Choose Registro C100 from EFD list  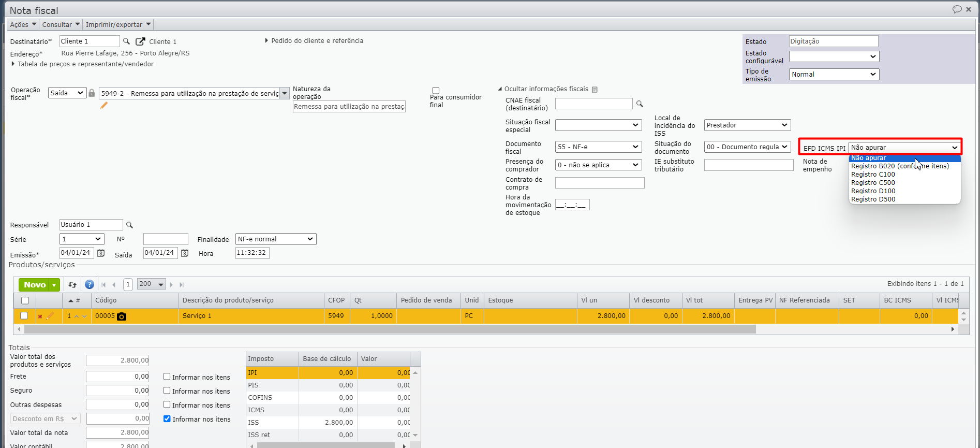click(873, 175)
